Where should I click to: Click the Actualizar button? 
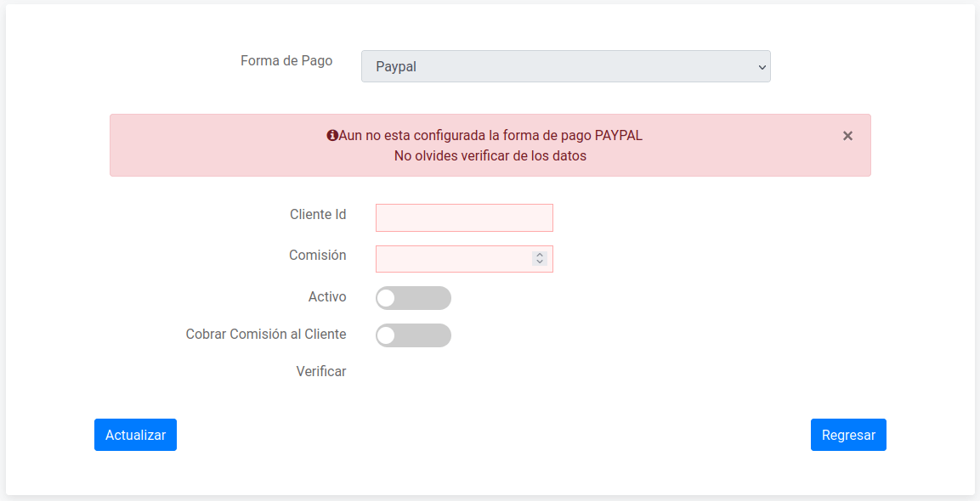pyautogui.click(x=136, y=435)
